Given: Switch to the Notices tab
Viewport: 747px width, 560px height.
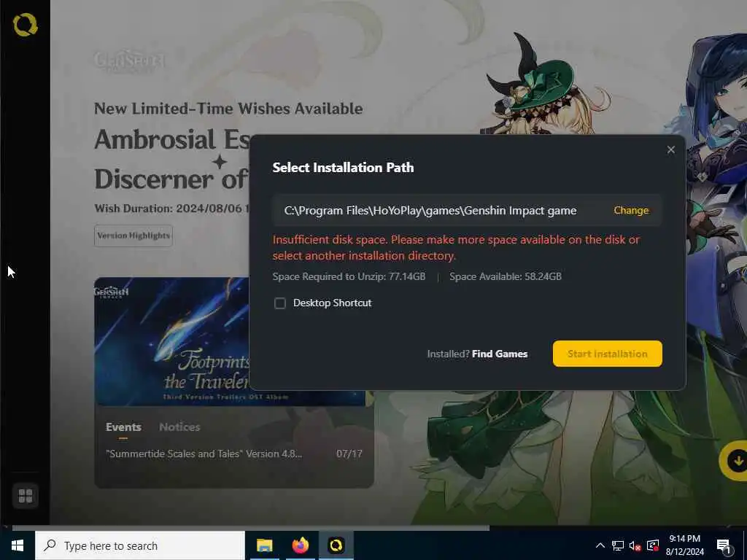Looking at the screenshot, I should pos(179,427).
